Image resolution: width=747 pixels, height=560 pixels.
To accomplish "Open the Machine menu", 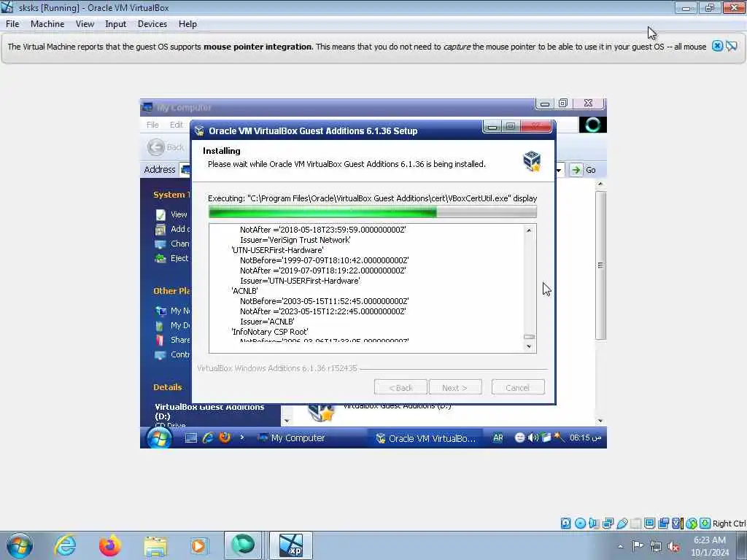I will [47, 24].
